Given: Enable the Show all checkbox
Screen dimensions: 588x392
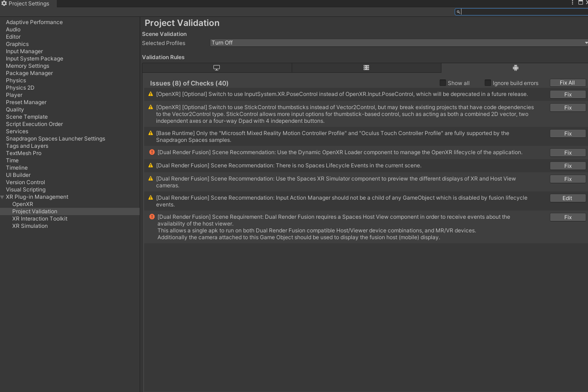Looking at the screenshot, I should pos(443,83).
